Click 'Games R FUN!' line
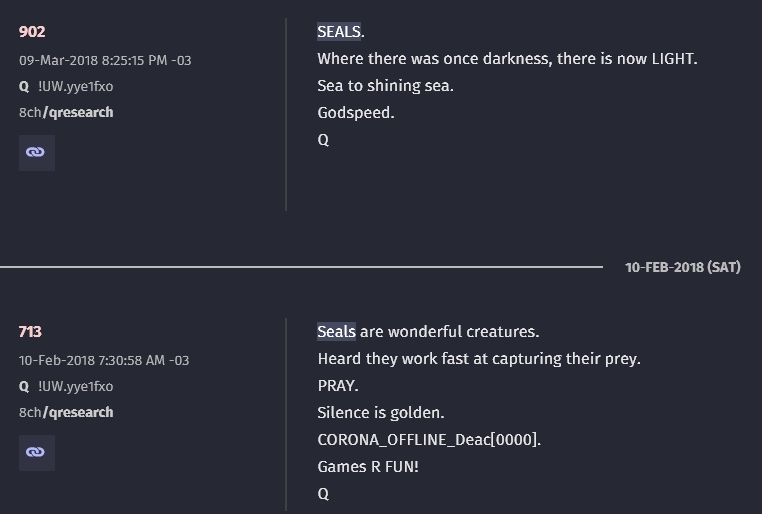 click(x=368, y=467)
